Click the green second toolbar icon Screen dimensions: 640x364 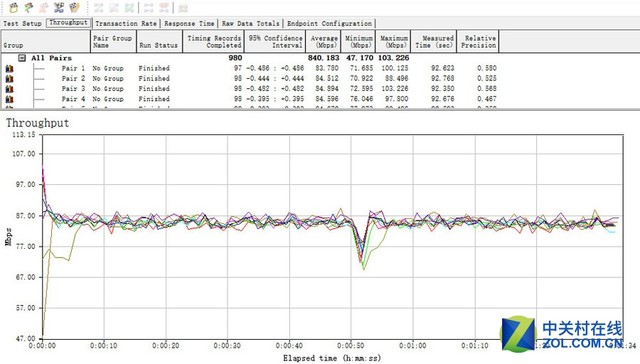pos(29,7)
